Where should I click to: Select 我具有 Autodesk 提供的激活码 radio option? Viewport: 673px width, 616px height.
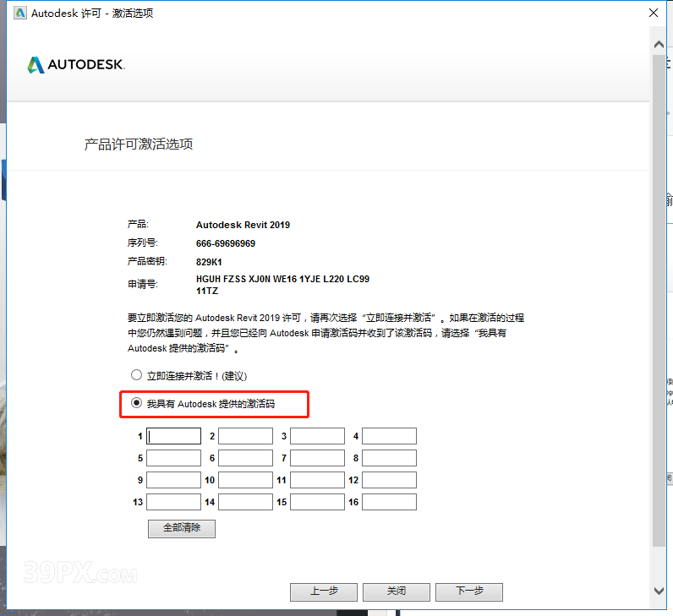click(x=136, y=403)
